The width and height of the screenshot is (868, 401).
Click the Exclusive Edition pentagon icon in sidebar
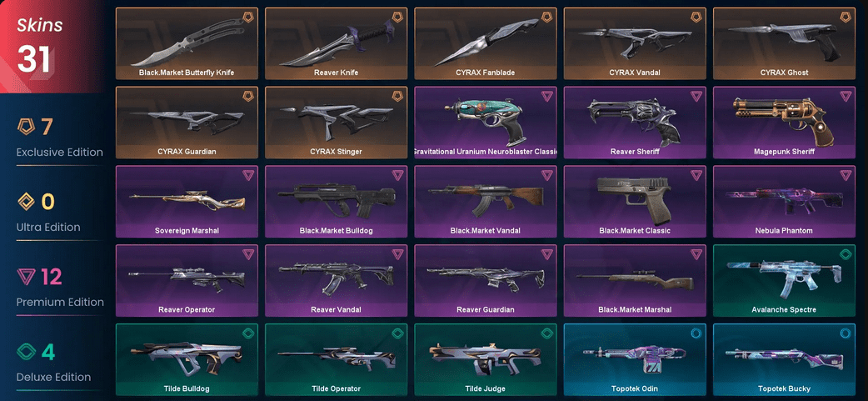coord(26,127)
